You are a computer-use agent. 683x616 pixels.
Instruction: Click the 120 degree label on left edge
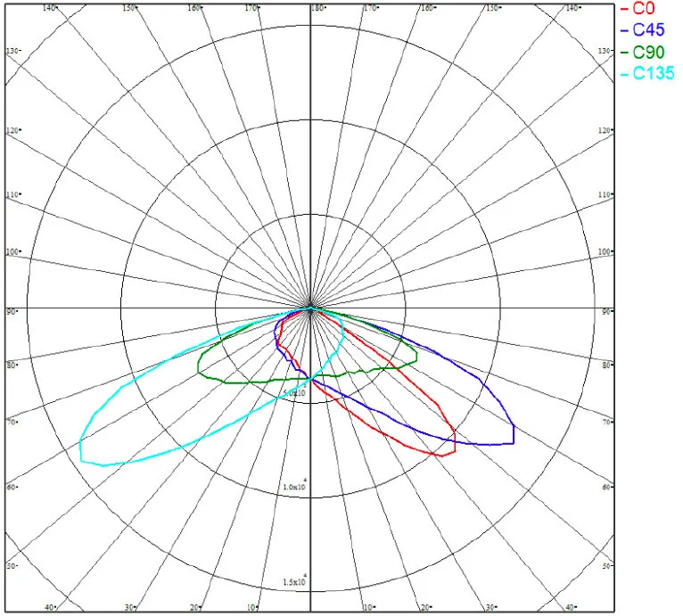tap(12, 130)
